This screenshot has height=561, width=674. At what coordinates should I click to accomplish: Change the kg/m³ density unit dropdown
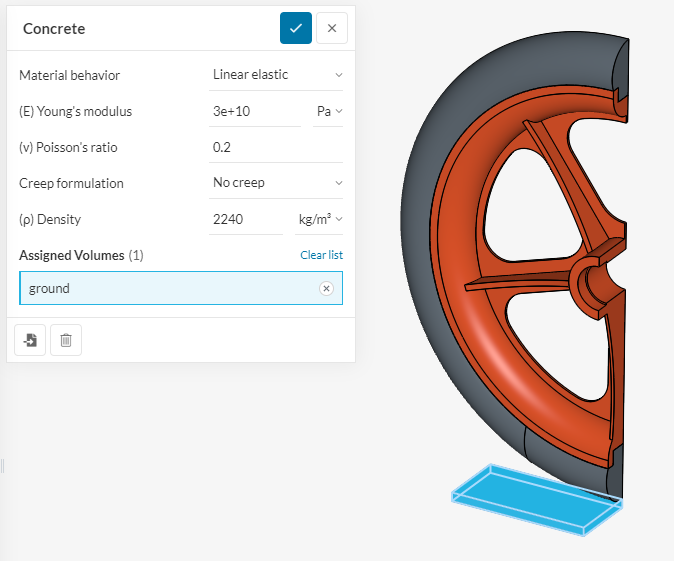[x=320, y=219]
